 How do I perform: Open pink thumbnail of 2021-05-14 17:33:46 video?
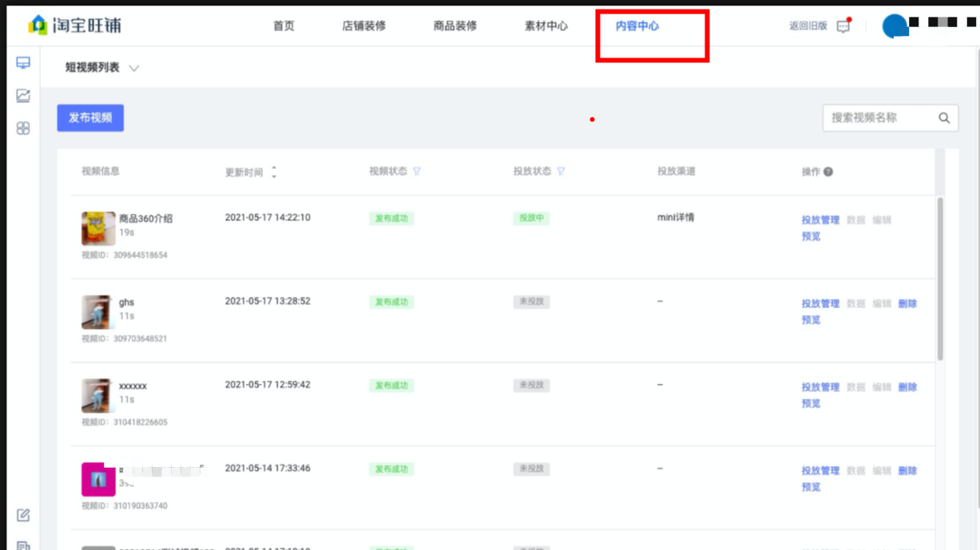tap(98, 480)
